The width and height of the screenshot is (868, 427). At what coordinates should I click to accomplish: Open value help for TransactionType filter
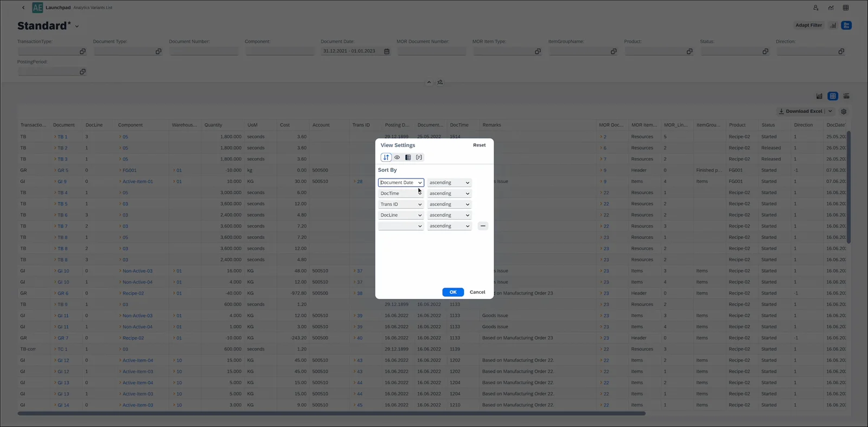point(82,52)
